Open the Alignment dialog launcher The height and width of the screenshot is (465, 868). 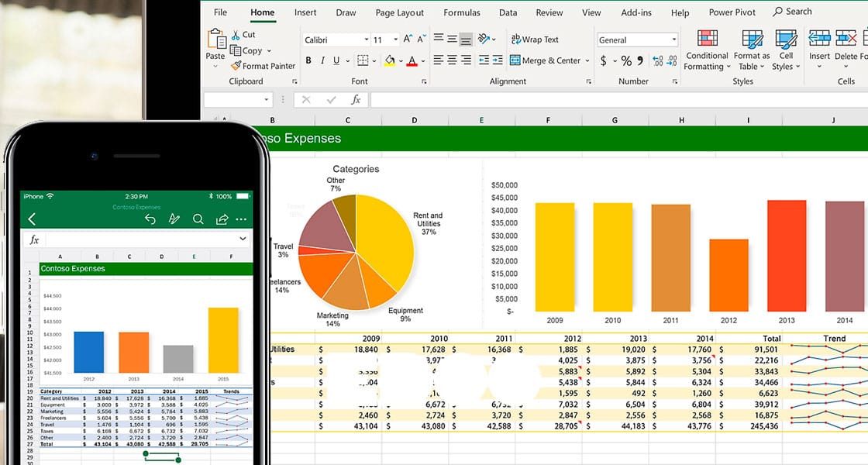[588, 81]
